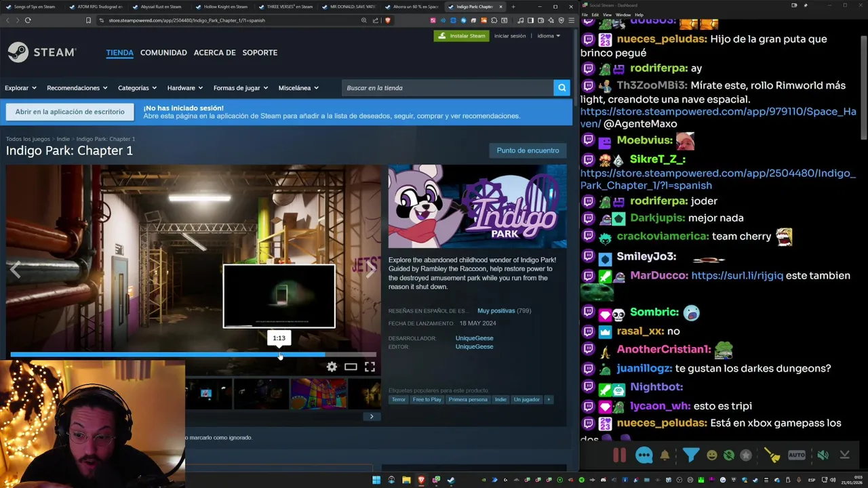
Task: Click the Free to Play tag
Action: coord(427,399)
